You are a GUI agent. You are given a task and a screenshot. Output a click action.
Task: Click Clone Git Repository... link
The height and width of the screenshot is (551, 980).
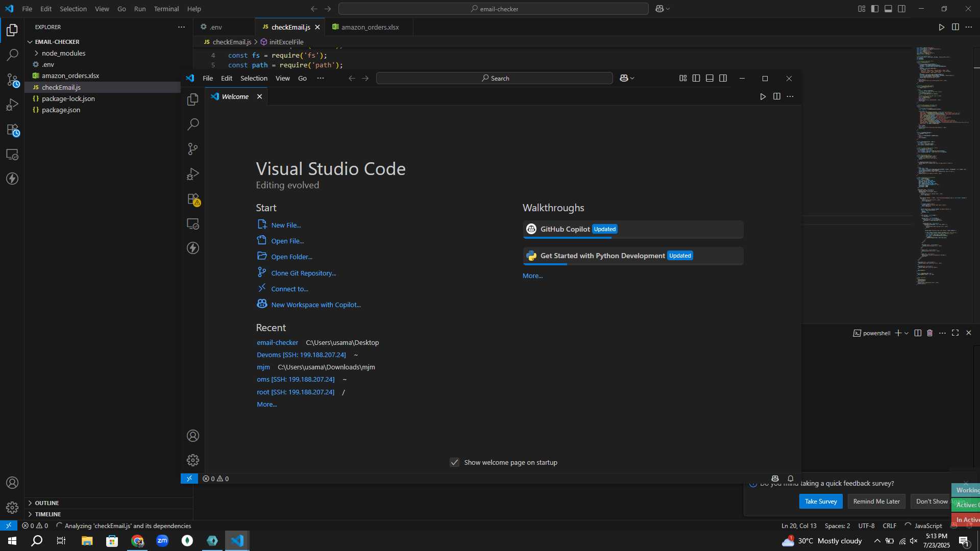pos(303,273)
